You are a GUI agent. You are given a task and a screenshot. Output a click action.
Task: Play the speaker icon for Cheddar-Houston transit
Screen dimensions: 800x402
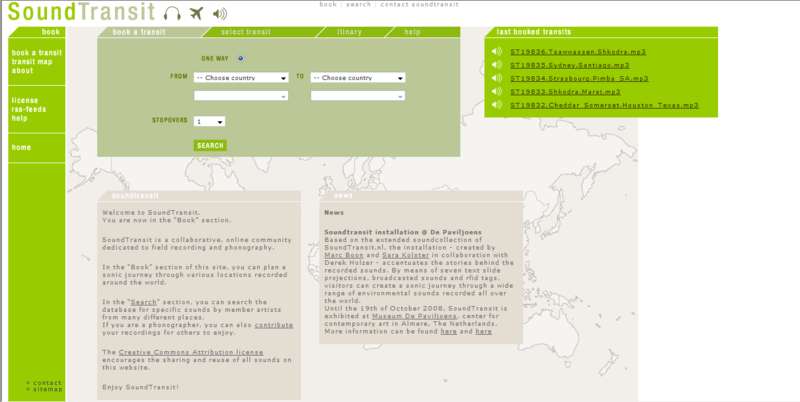[496, 105]
